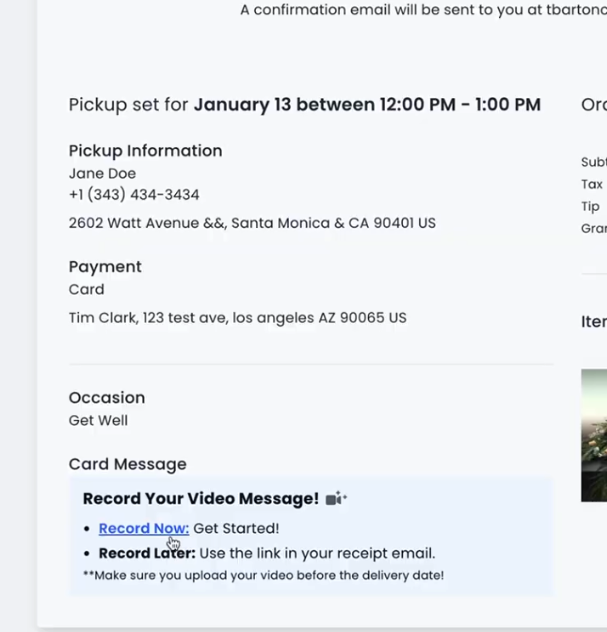Click the Record Your Video Message title
Image resolution: width=607 pixels, height=632 pixels.
[x=200, y=498]
